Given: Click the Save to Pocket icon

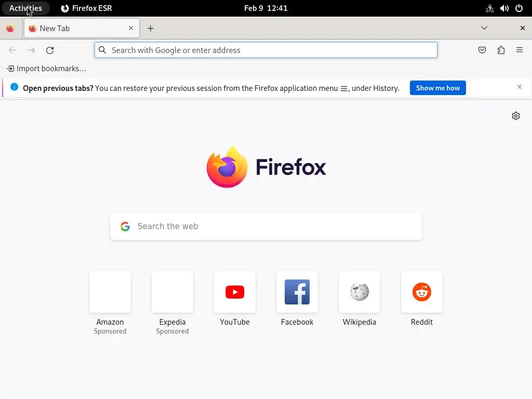Looking at the screenshot, I should coord(482,50).
